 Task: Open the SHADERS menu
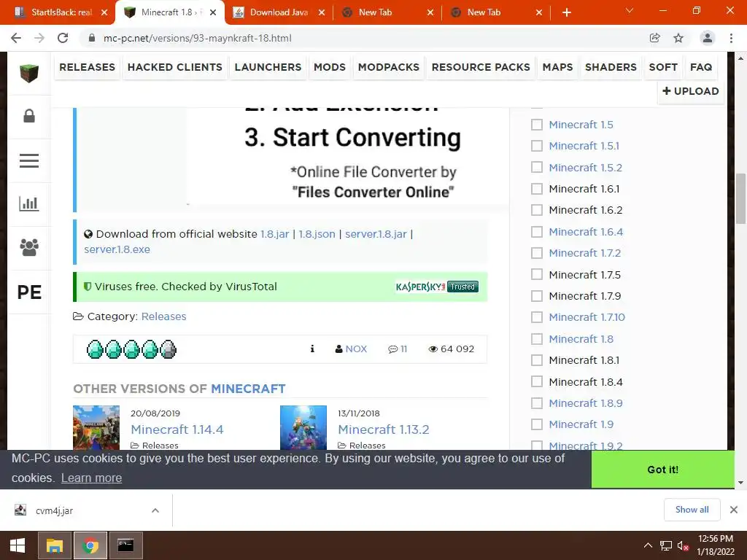click(611, 67)
